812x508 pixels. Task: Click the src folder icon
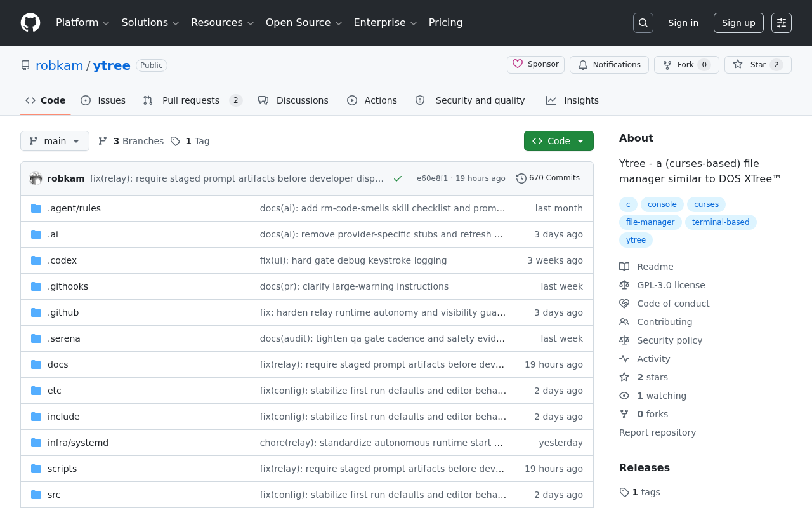36,495
